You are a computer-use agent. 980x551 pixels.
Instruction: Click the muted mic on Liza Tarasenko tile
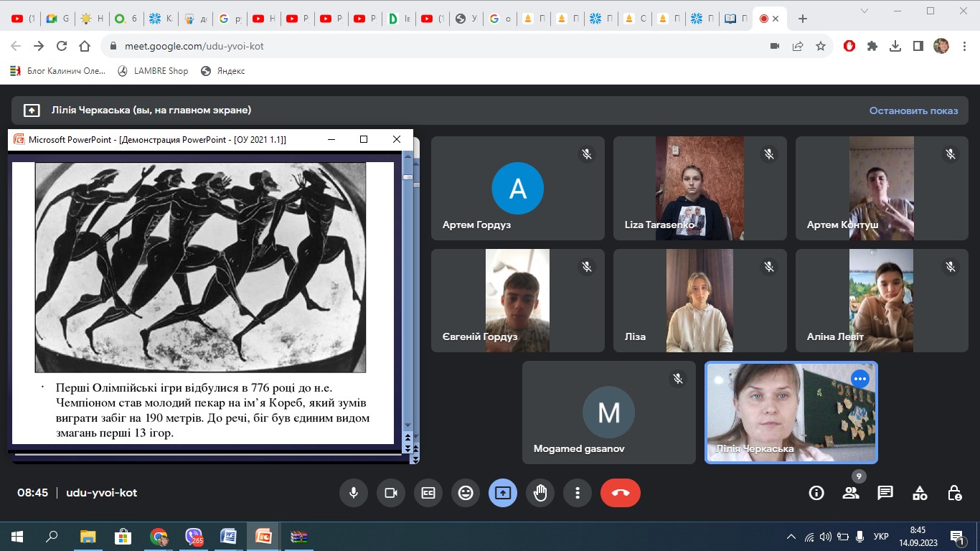[x=769, y=154]
